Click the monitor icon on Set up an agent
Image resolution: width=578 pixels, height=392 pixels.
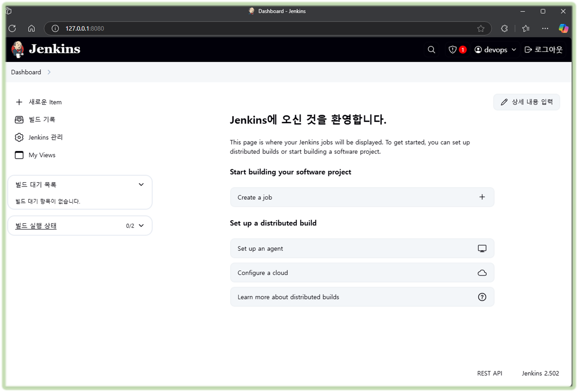482,248
